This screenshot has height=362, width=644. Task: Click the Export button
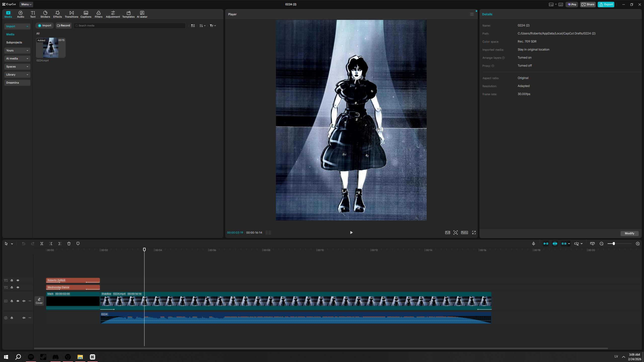(606, 4)
